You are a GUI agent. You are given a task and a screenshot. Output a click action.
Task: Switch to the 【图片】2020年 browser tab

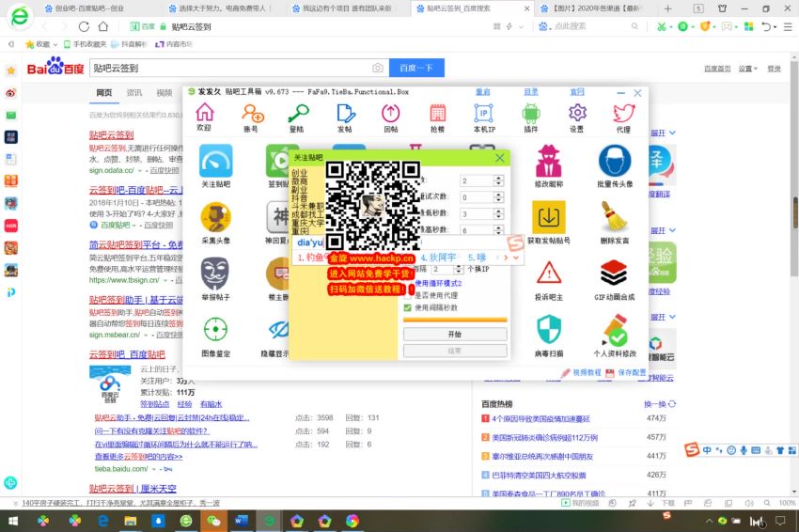596,8
